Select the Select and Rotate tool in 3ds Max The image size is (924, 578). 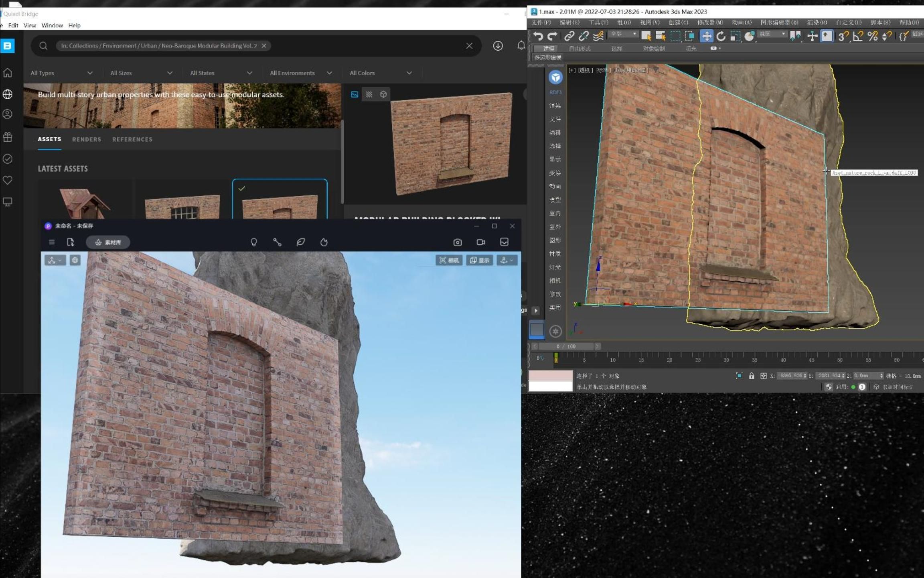721,36
